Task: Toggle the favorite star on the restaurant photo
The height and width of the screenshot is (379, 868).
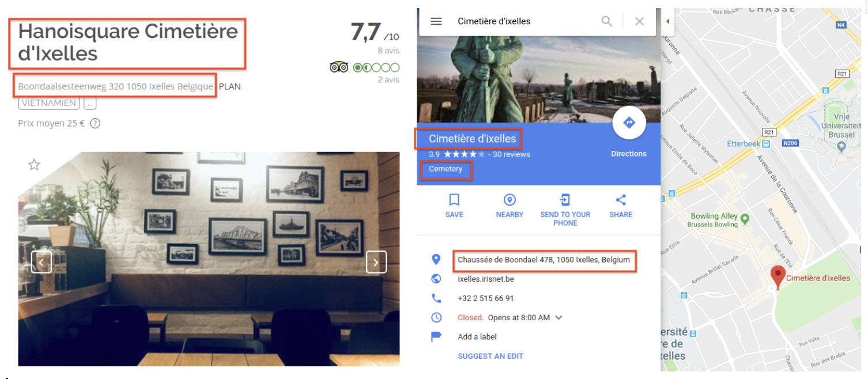Action: point(33,165)
